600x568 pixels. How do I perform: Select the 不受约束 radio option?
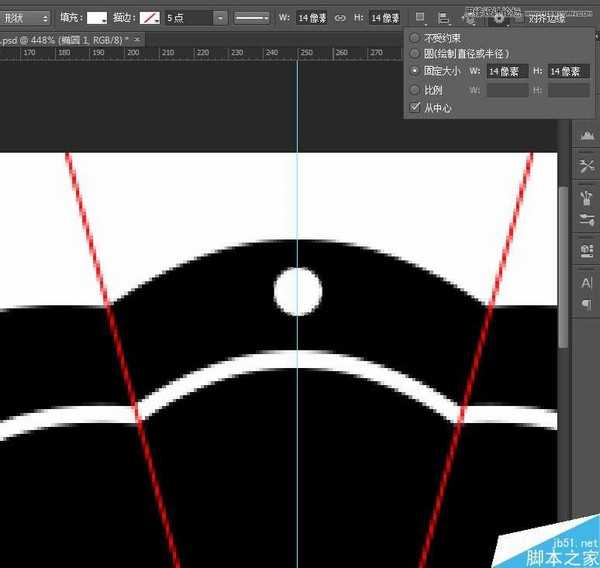pos(415,37)
